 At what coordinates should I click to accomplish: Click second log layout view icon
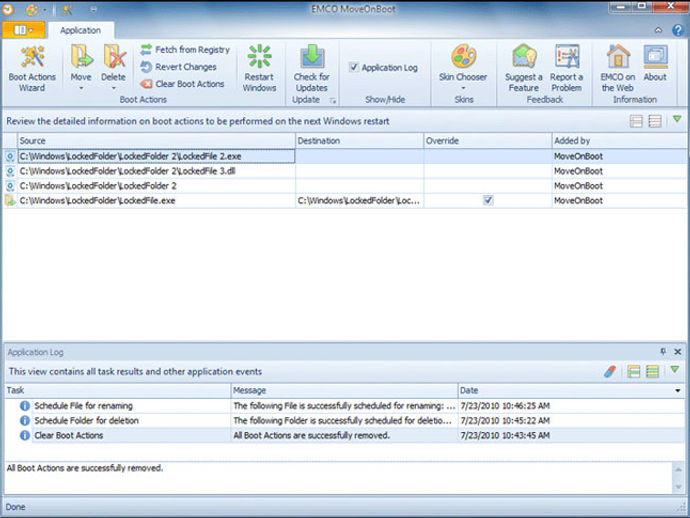pyautogui.click(x=652, y=371)
